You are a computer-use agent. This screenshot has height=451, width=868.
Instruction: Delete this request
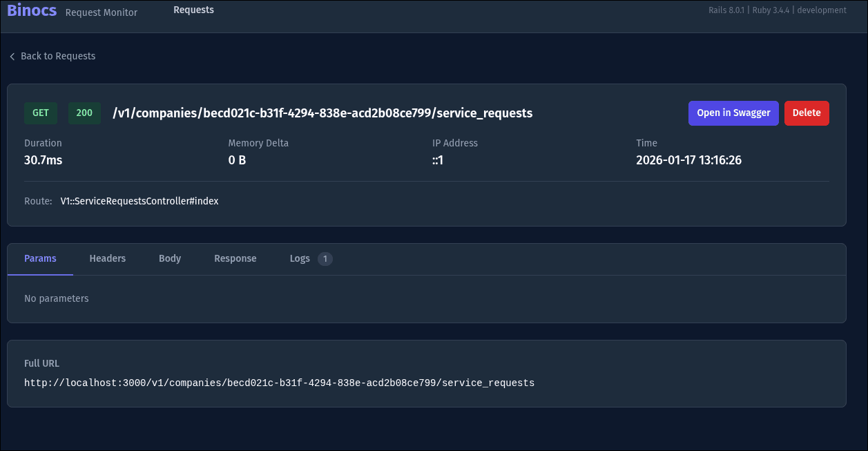(807, 113)
